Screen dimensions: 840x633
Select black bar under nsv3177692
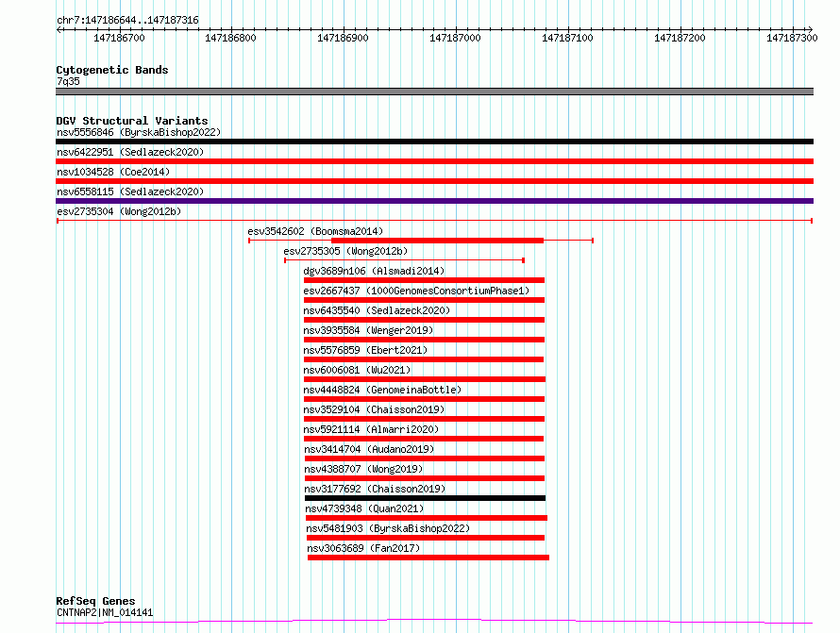pos(425,499)
